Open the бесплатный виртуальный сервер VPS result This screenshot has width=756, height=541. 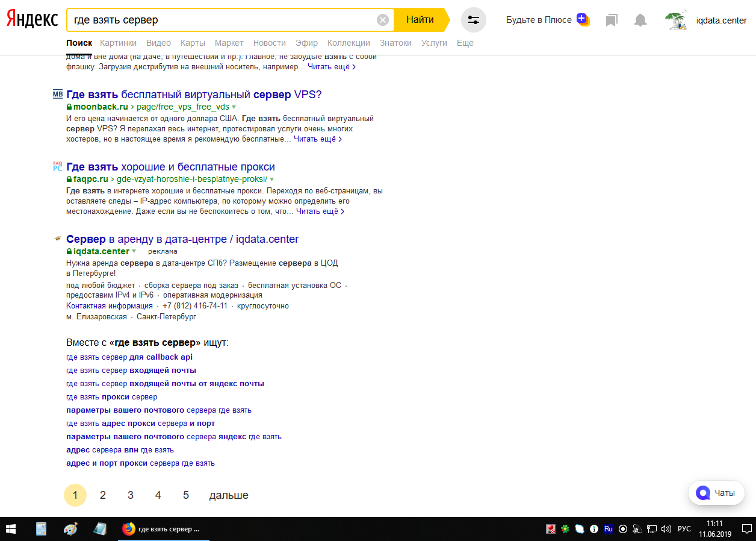[x=194, y=95]
